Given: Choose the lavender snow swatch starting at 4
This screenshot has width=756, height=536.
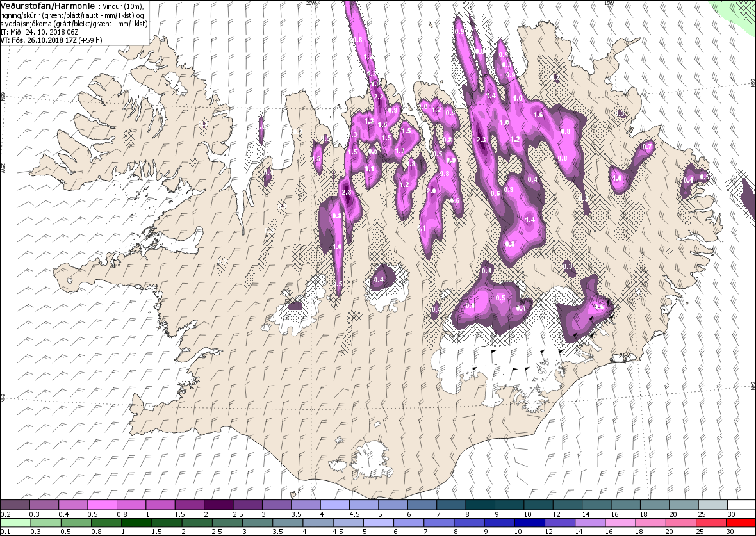Looking at the screenshot, I should pyautogui.click(x=334, y=505).
